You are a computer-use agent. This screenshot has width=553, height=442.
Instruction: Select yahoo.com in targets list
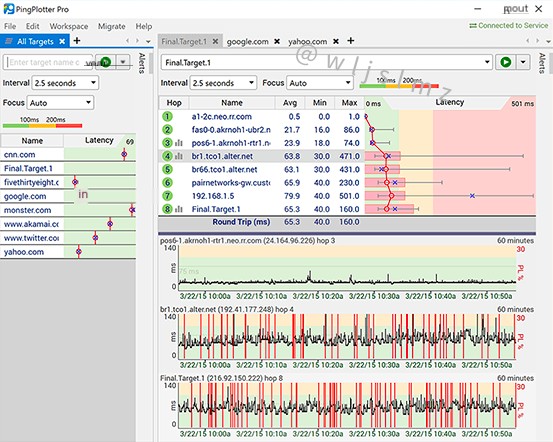point(24,252)
